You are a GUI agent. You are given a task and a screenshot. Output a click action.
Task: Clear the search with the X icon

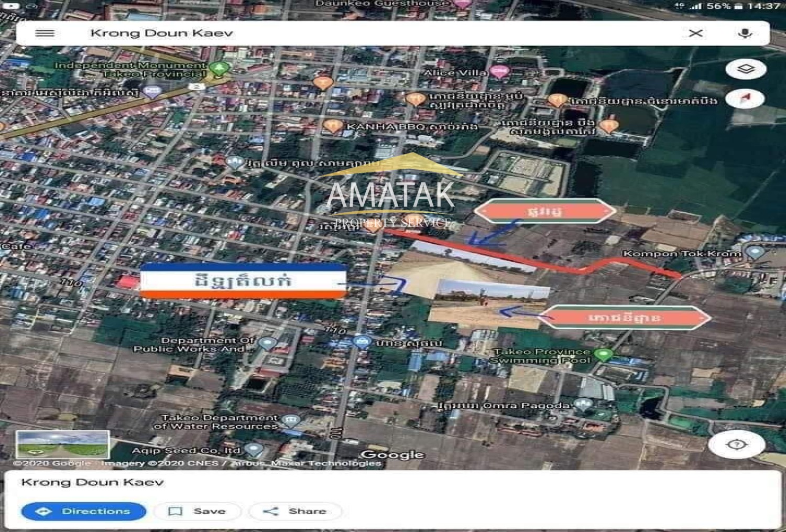click(695, 34)
